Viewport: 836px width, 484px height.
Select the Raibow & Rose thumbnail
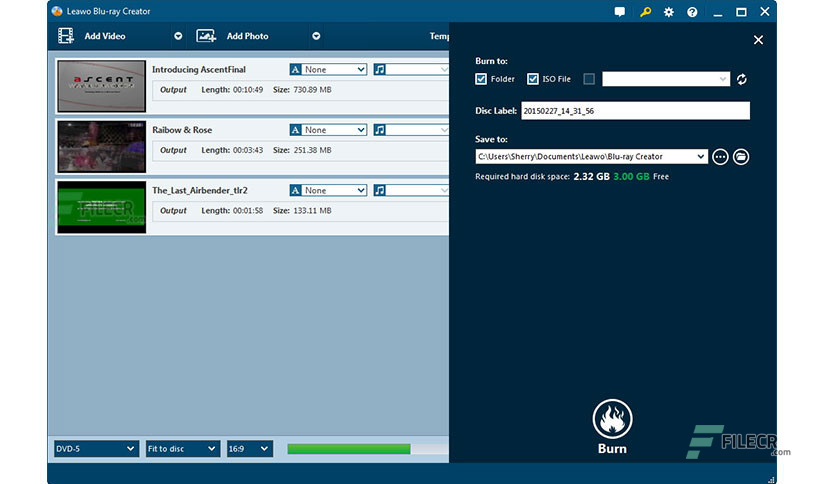tap(101, 147)
